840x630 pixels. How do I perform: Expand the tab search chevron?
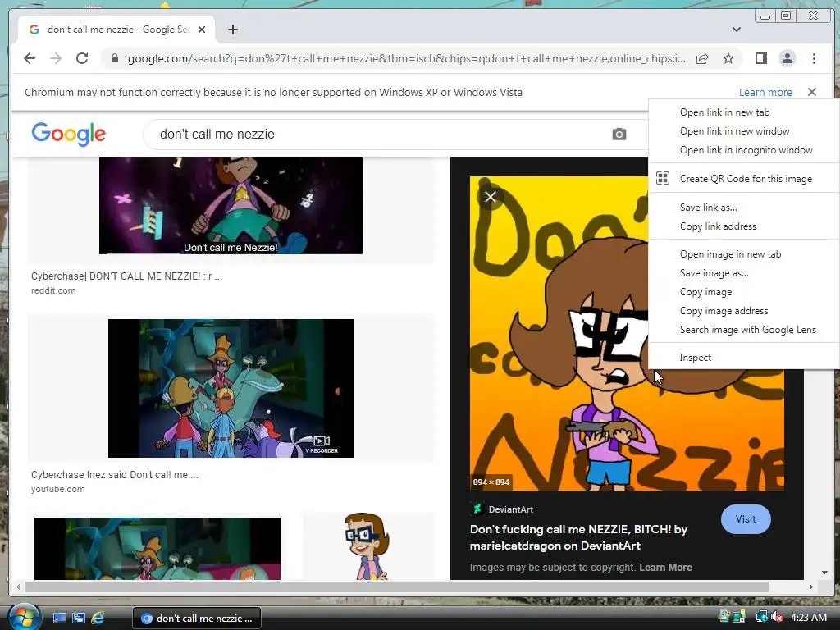(737, 30)
